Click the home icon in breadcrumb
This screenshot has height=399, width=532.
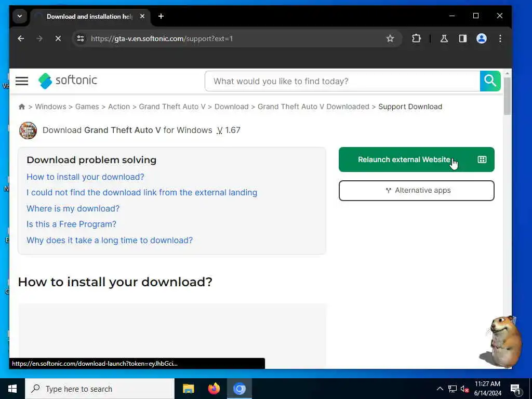(x=22, y=107)
